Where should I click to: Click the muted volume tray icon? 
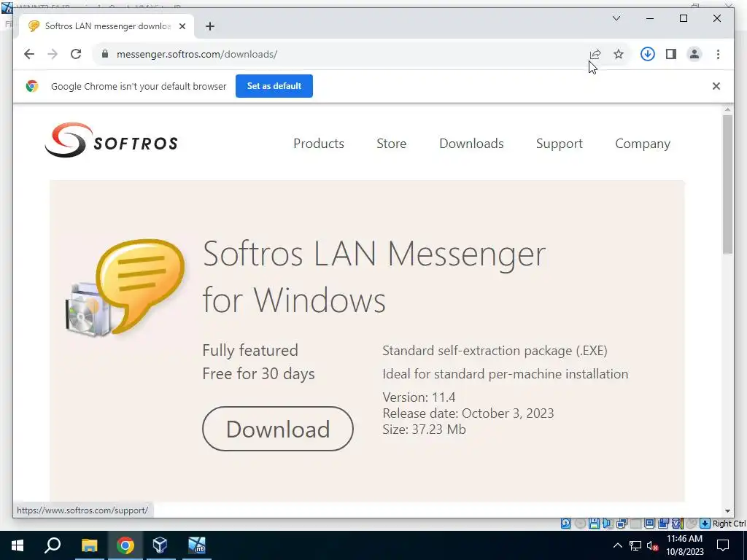(x=652, y=545)
